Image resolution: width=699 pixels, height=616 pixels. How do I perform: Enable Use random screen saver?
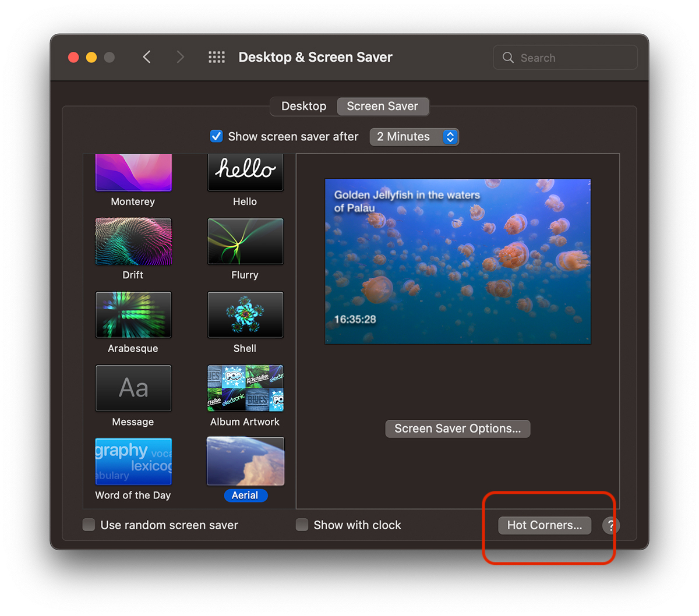pyautogui.click(x=89, y=525)
